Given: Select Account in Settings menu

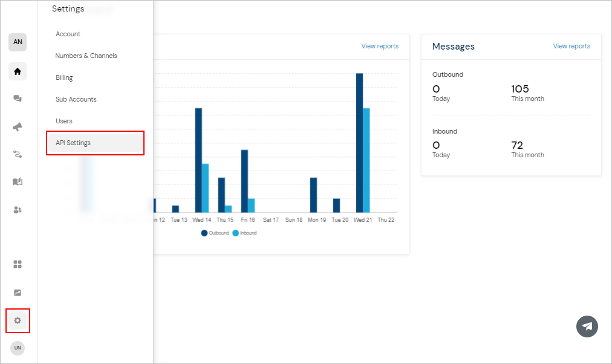Looking at the screenshot, I should click(68, 34).
